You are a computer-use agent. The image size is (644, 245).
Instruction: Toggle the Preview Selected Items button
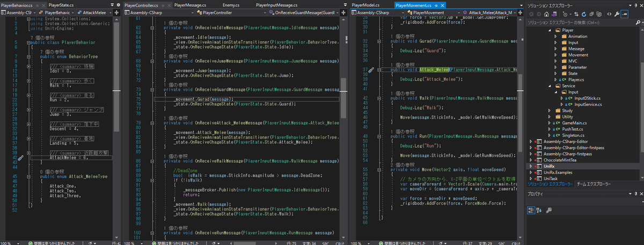point(624,14)
